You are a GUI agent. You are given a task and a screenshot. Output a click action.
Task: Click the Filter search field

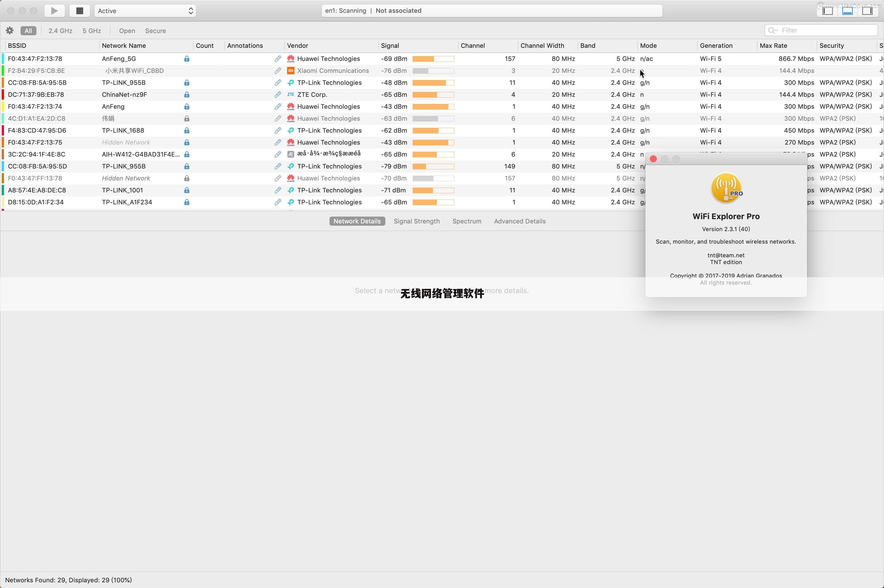click(x=821, y=30)
